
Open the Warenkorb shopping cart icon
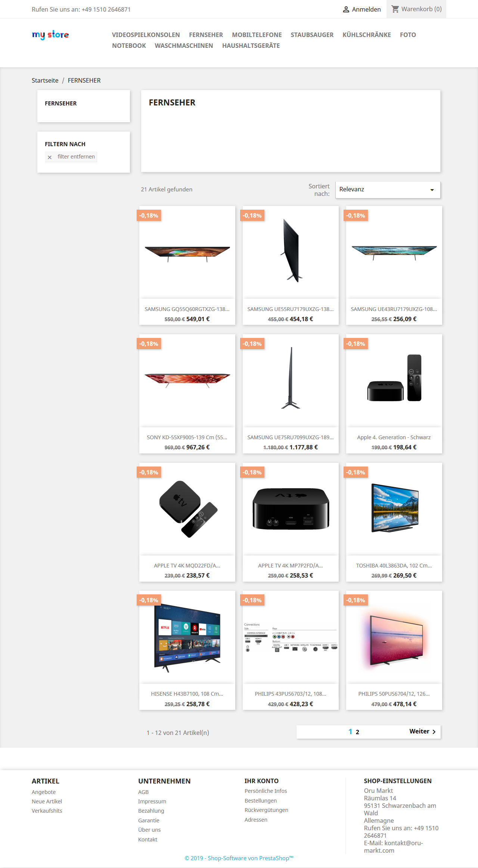395,9
